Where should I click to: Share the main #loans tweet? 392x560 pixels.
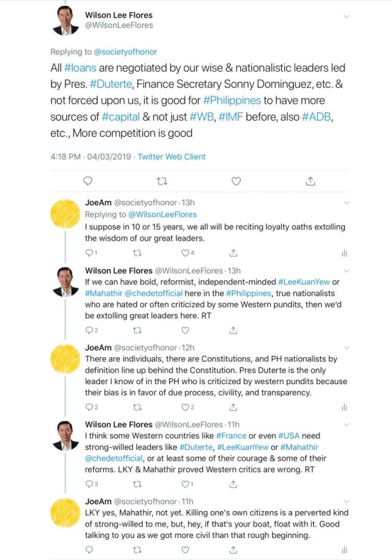pyautogui.click(x=311, y=181)
